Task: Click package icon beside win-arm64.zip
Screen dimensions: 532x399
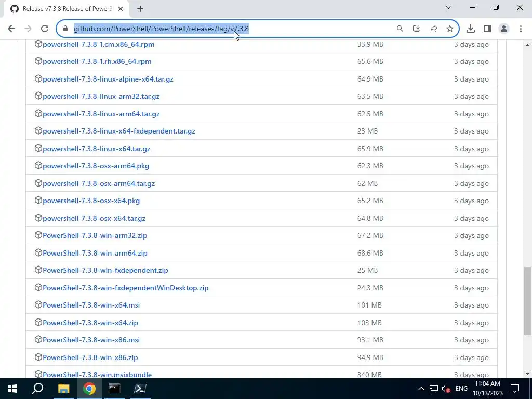Action: 38,253
